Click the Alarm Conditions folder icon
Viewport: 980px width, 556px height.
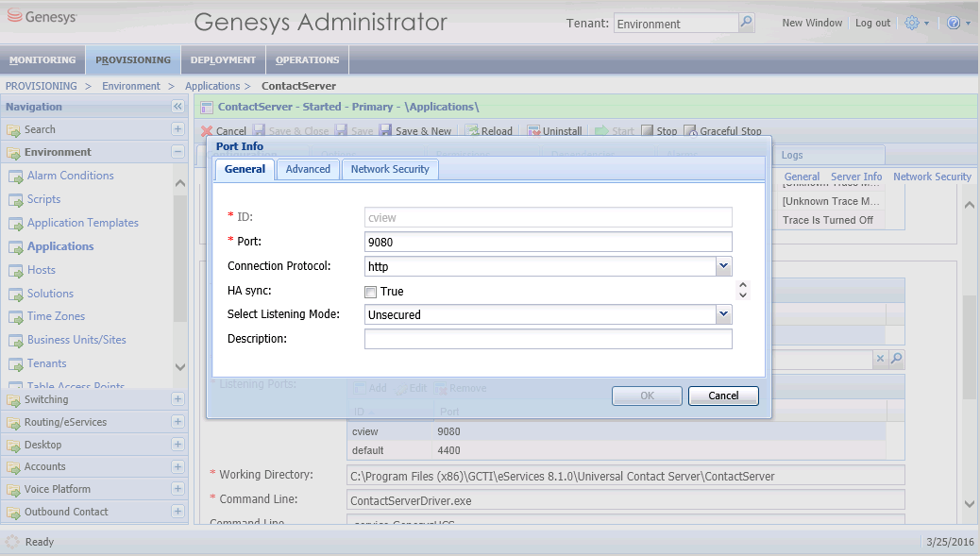[16, 177]
